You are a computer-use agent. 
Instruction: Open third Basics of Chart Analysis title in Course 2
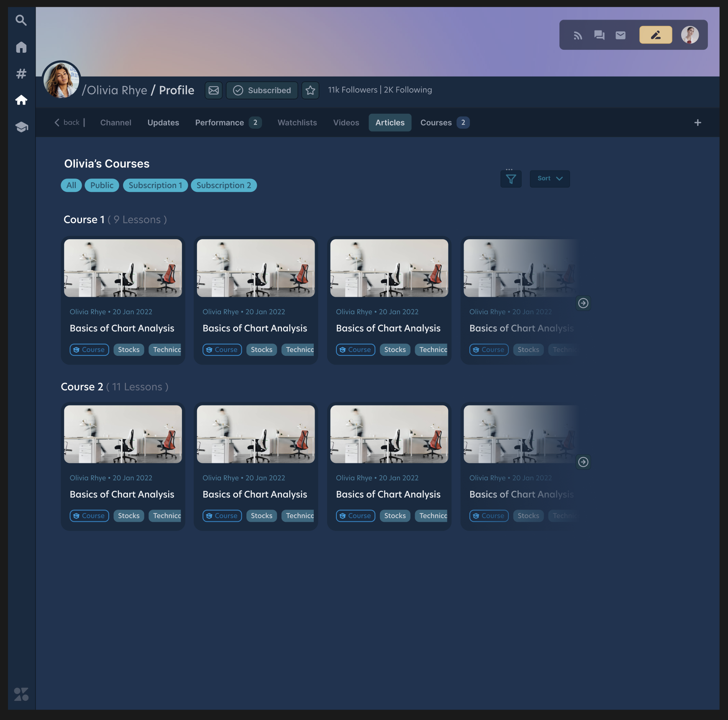(x=388, y=494)
